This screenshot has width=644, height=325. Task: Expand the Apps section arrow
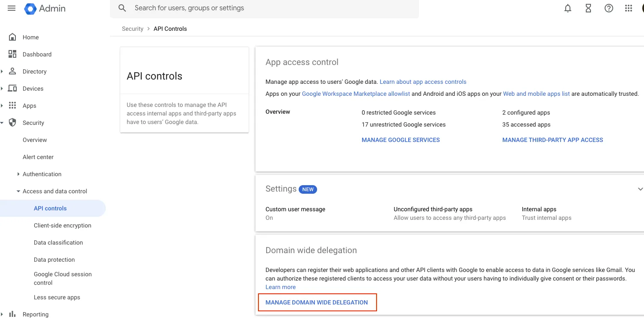[x=2, y=106]
